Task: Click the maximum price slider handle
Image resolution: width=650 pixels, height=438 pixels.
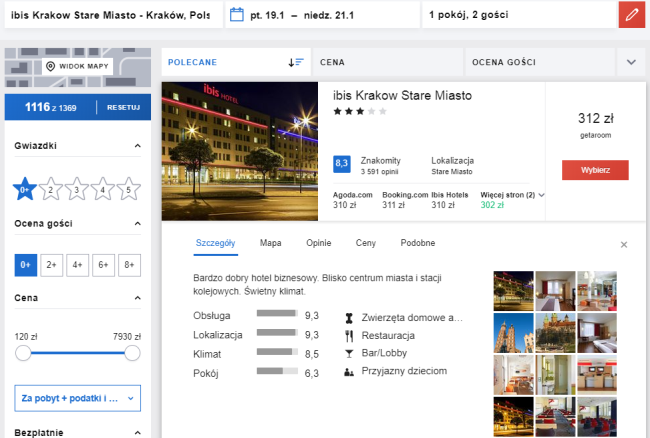Action: coord(132,353)
